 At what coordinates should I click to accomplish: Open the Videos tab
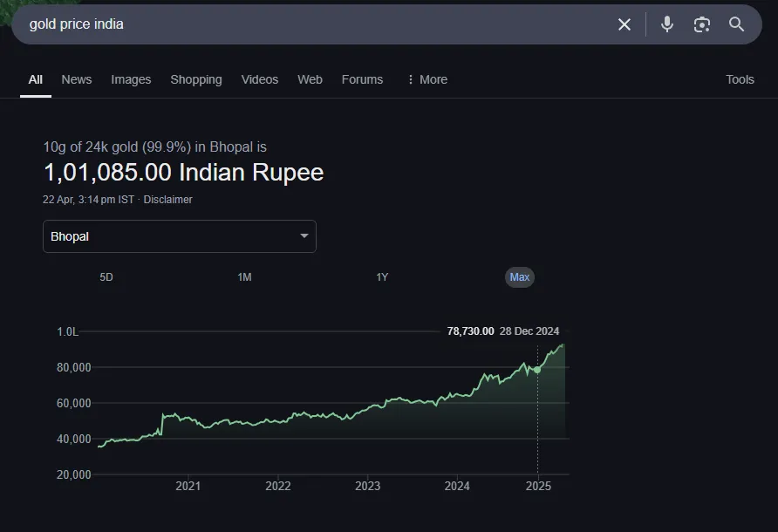(x=260, y=79)
